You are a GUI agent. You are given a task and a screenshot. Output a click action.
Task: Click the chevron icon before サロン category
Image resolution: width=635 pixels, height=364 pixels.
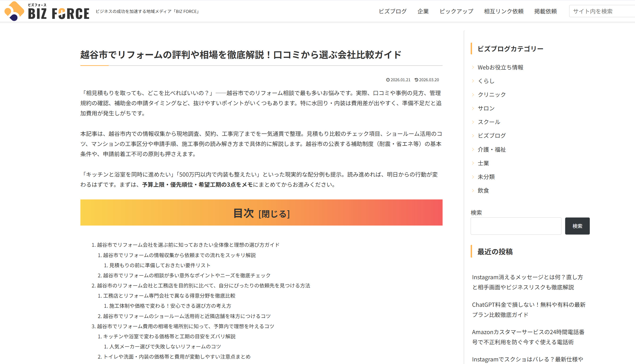[x=473, y=108]
